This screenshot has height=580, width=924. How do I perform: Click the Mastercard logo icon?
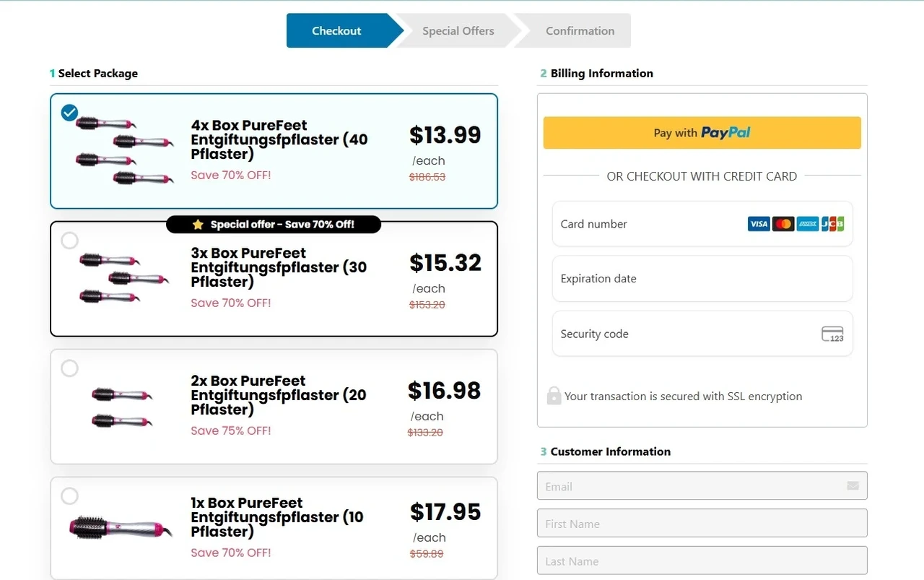pyautogui.click(x=783, y=224)
